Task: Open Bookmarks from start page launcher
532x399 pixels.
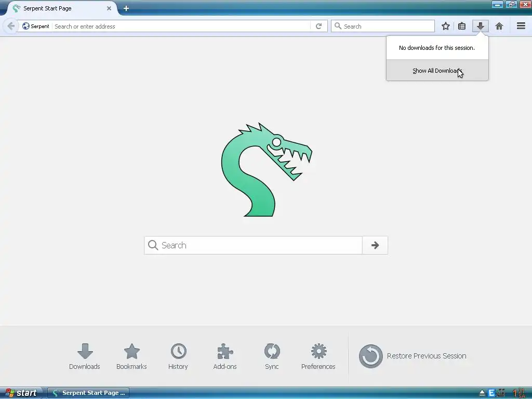Action: point(131,356)
